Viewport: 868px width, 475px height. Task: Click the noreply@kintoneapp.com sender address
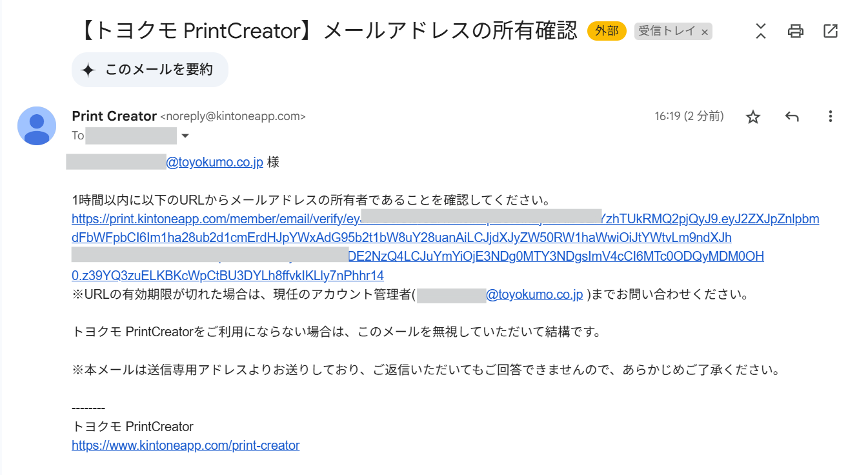[x=233, y=117]
